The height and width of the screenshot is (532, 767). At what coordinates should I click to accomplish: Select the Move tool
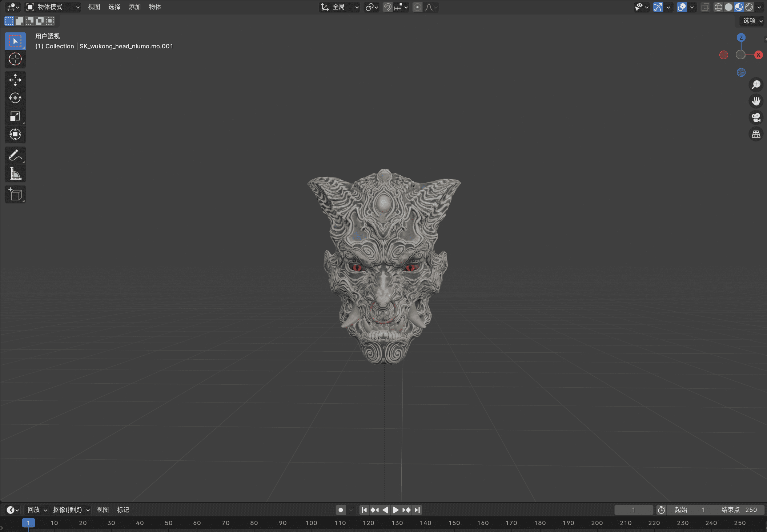(x=15, y=80)
